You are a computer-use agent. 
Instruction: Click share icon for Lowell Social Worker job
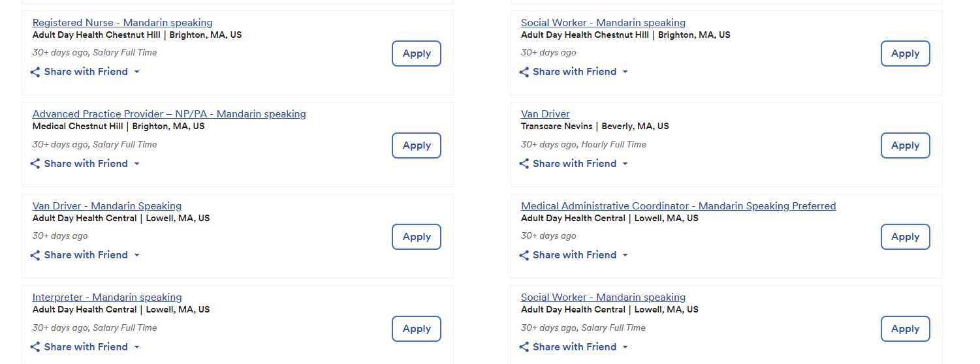(524, 347)
